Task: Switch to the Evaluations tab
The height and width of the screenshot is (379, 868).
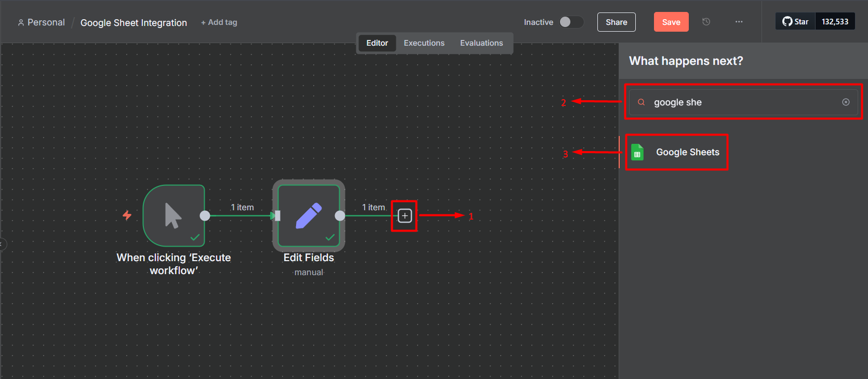Action: [482, 43]
